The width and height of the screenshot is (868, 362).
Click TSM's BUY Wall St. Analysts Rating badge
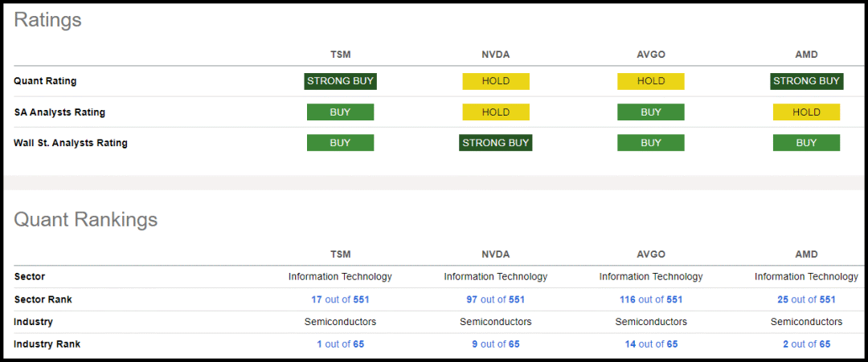point(341,143)
